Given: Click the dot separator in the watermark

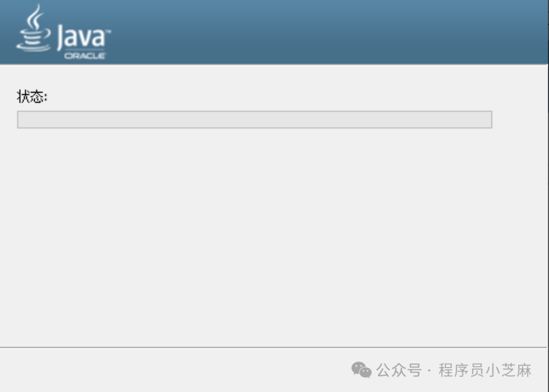Looking at the screenshot, I should pos(430,371).
